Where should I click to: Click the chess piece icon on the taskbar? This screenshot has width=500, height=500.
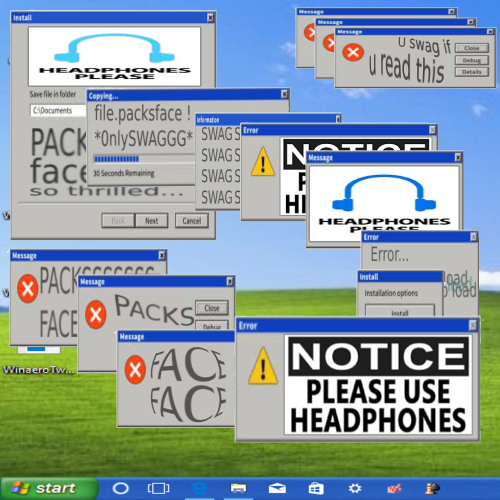433,488
